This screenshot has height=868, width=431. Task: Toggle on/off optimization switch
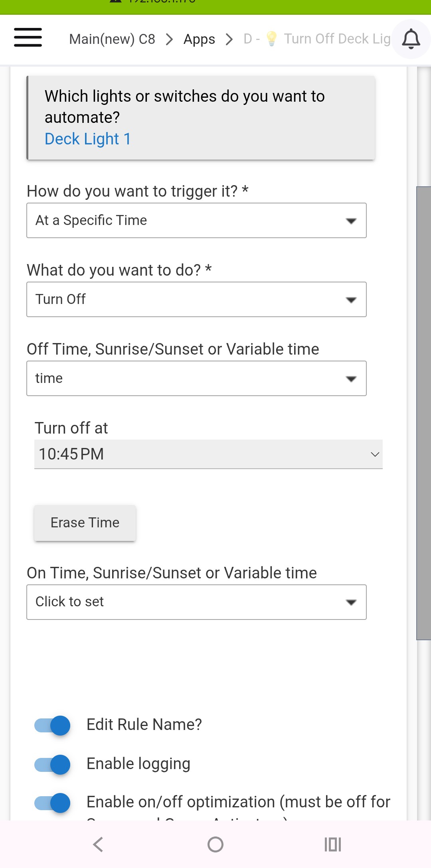pos(53,803)
